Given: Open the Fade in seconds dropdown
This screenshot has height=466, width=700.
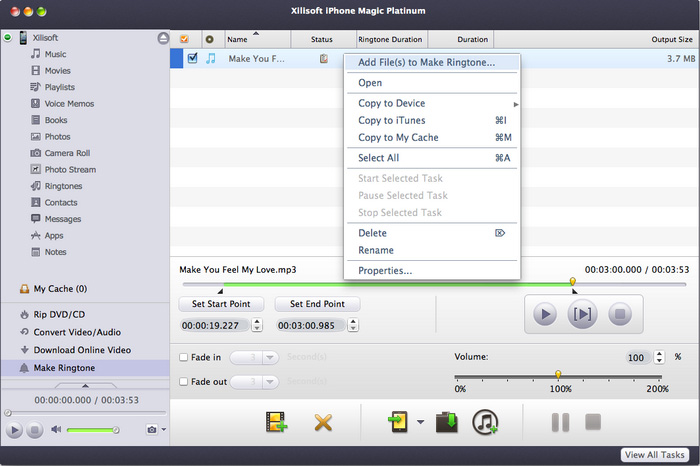Looking at the screenshot, I should tap(269, 358).
